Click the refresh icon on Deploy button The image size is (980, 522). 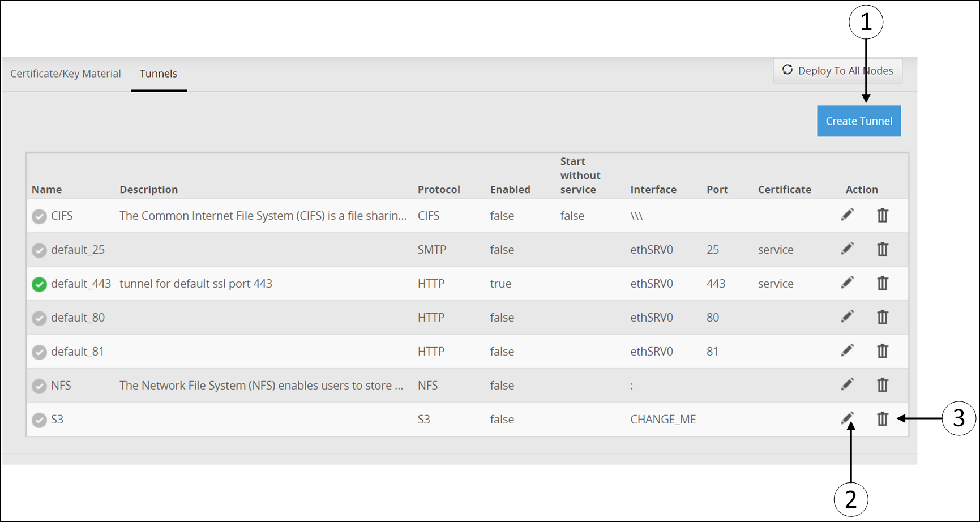(x=788, y=70)
